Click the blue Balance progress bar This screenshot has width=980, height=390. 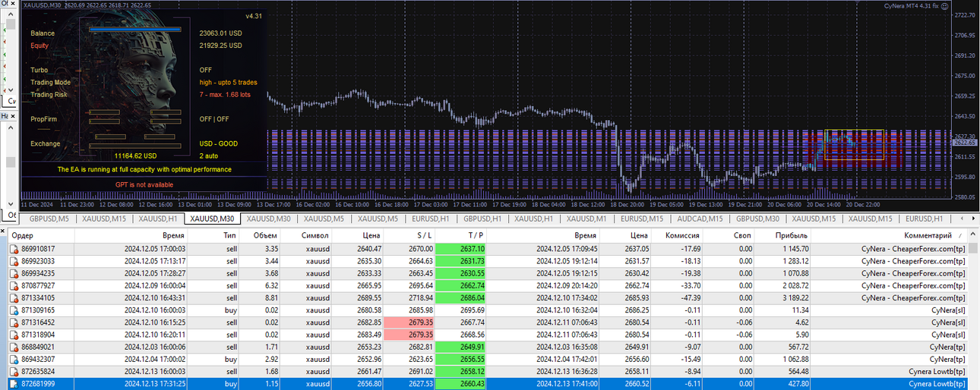tap(134, 30)
